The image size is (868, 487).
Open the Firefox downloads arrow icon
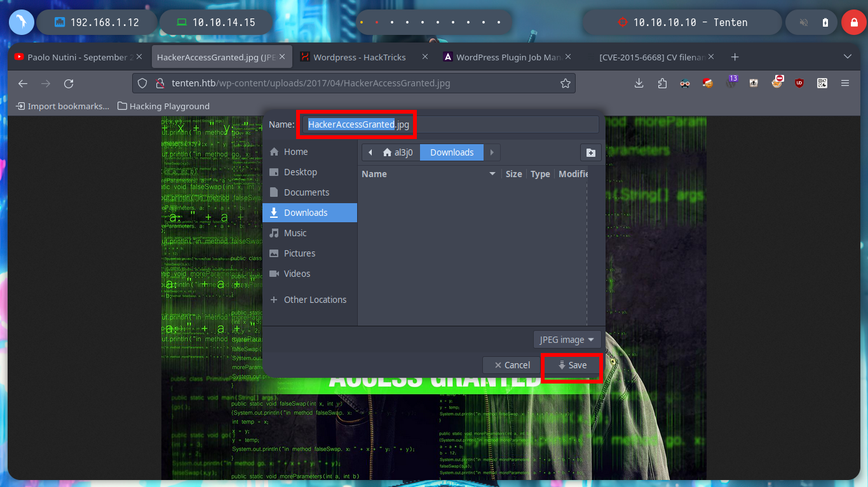tap(639, 83)
